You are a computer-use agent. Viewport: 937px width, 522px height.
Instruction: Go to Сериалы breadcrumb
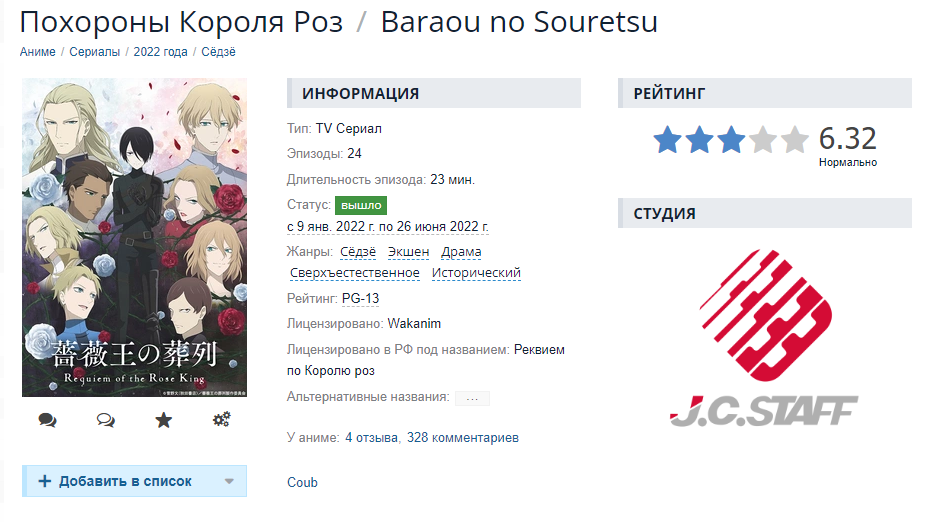click(x=94, y=52)
